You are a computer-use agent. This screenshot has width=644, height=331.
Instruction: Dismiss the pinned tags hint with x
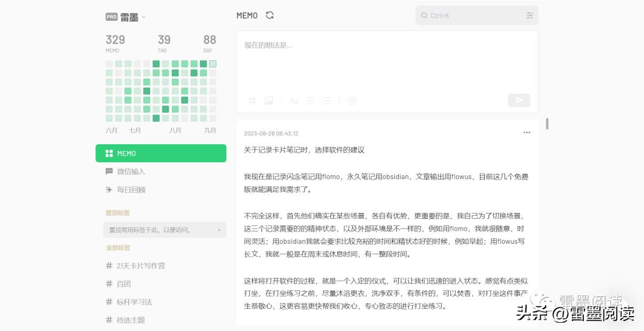(x=219, y=230)
